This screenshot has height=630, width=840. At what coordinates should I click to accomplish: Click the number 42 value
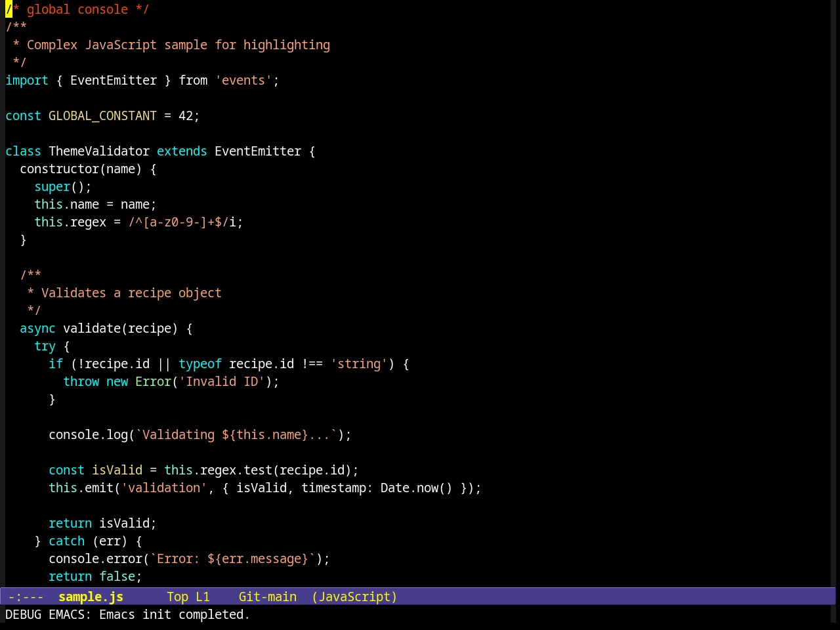point(186,115)
